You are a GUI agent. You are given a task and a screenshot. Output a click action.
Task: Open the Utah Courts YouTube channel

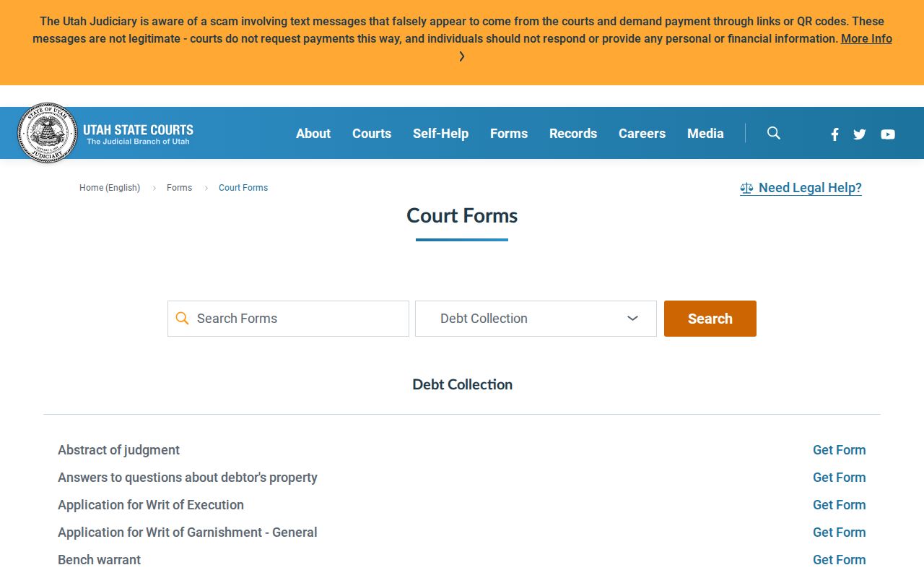[888, 134]
